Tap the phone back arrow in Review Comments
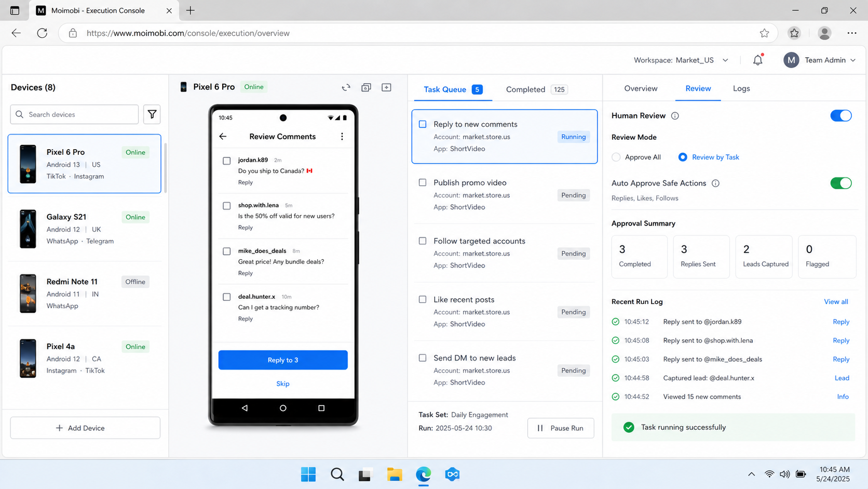 (x=223, y=136)
